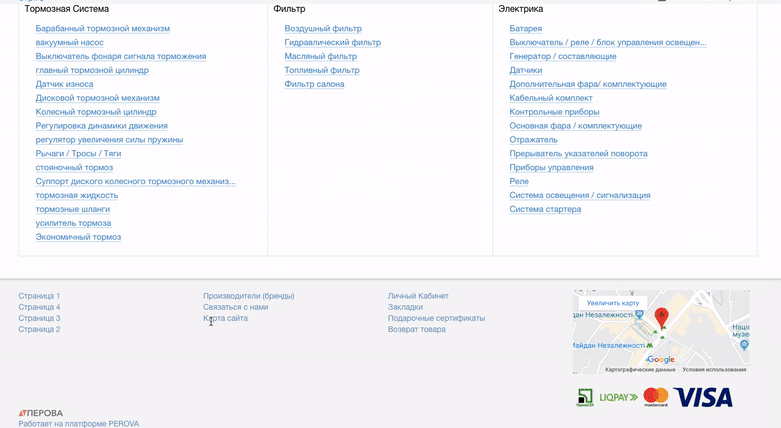Open Система освещения / сигнализация
Image resolution: width=781 pixels, height=428 pixels.
click(580, 195)
